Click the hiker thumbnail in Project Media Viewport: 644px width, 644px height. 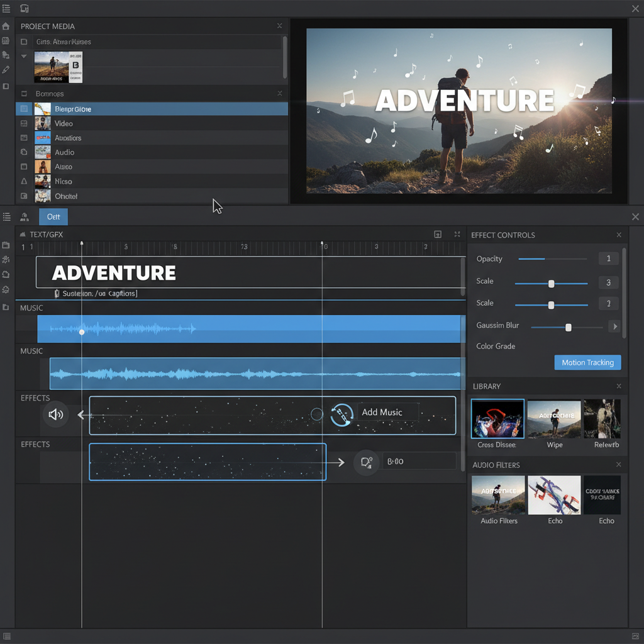[58, 67]
